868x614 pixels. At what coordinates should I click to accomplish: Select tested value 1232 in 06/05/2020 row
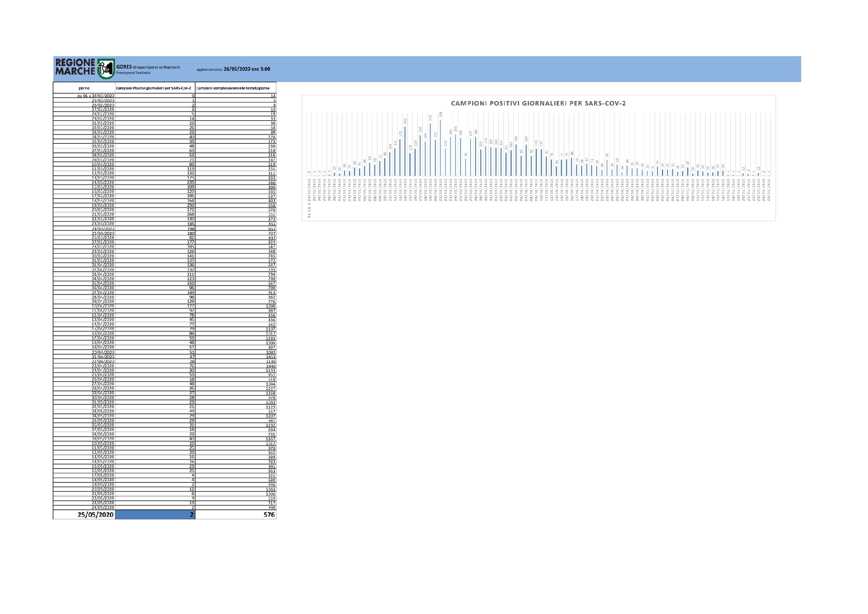[x=270, y=426]
